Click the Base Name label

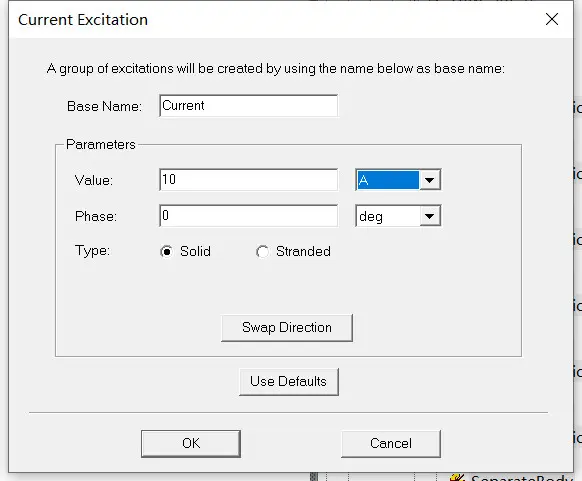[104, 107]
